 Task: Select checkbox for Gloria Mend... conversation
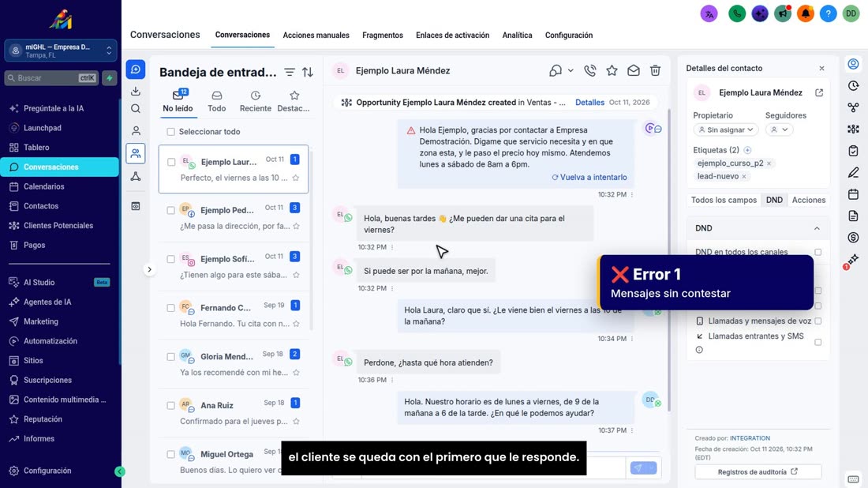click(170, 357)
